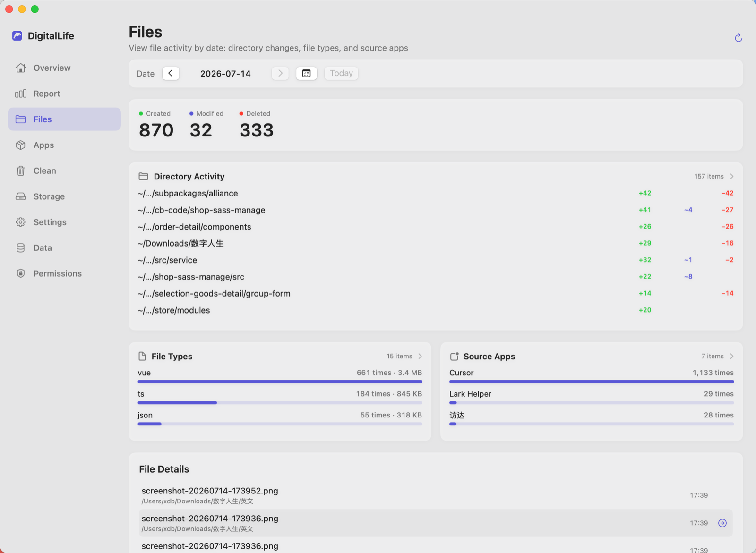Open the calendar date picker
This screenshot has width=756, height=553.
(x=307, y=73)
